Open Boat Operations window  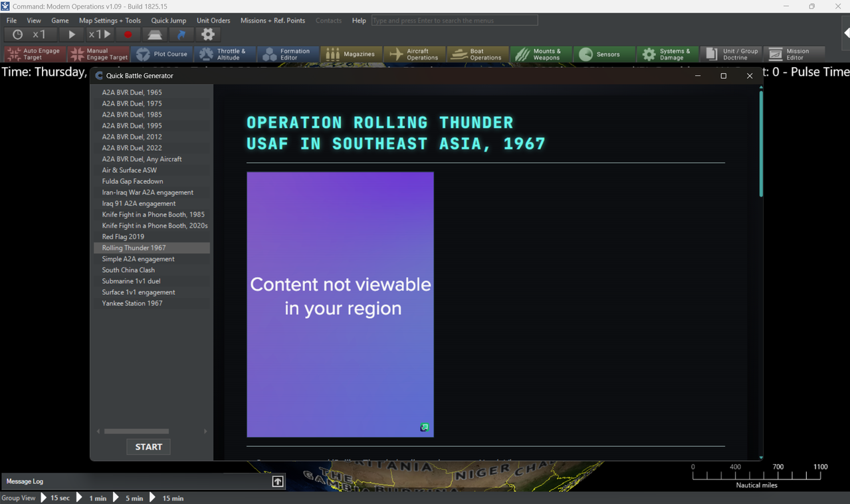tap(478, 54)
